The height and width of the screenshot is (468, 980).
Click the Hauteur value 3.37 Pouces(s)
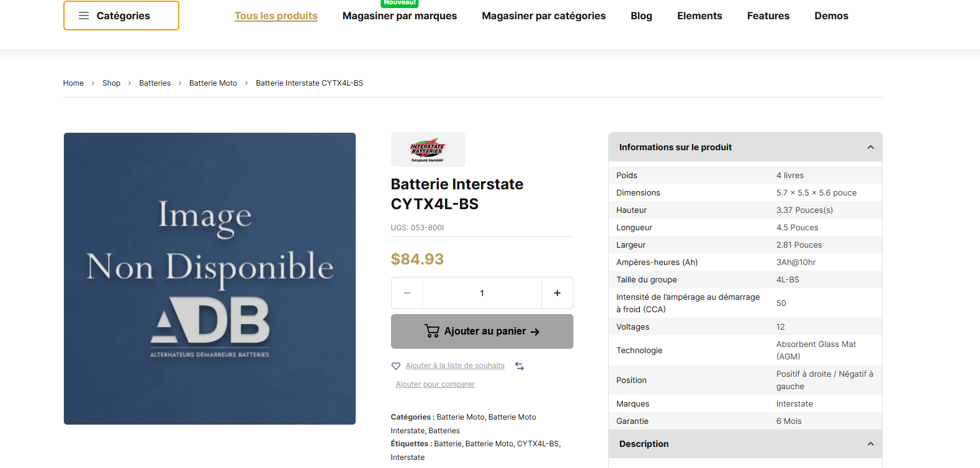pos(805,210)
